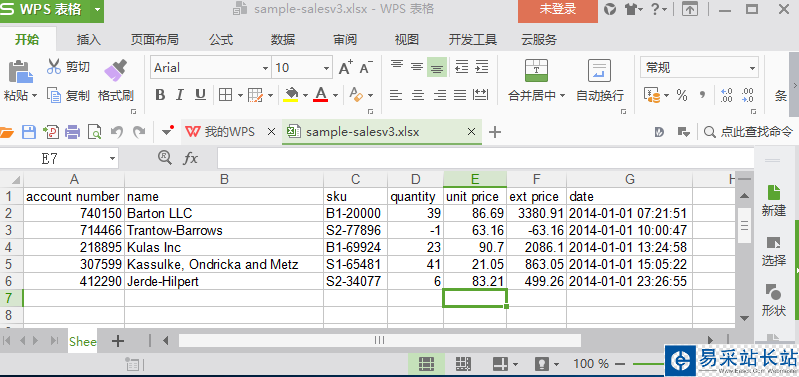Toggle Bold formatting
799x377 pixels.
coord(160,95)
